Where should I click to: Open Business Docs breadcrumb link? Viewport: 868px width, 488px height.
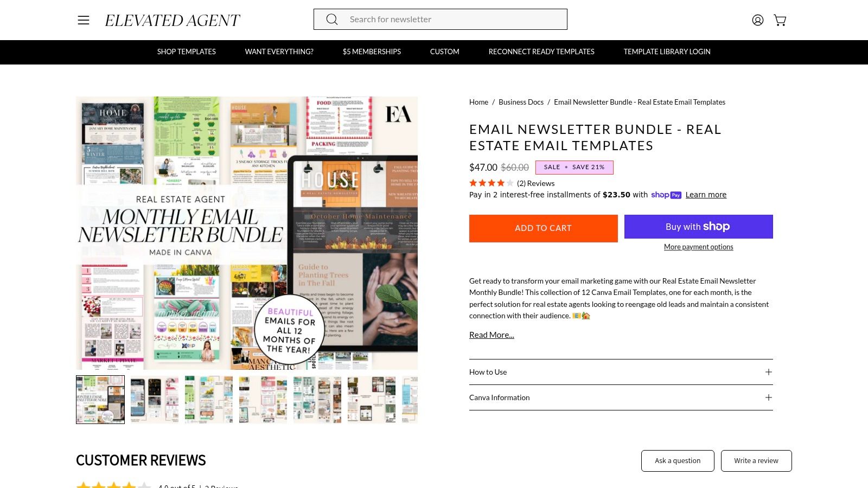pyautogui.click(x=521, y=102)
